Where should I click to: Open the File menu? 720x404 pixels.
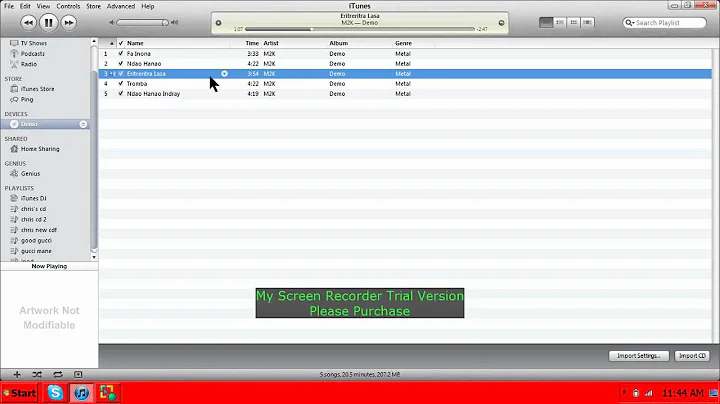tap(9, 6)
